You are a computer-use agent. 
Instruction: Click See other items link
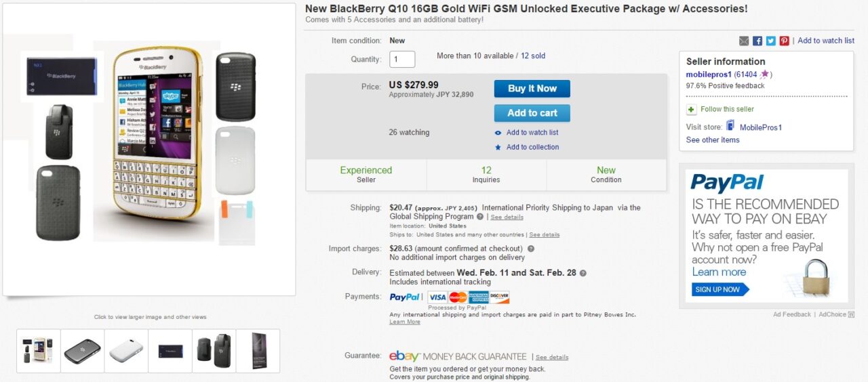pos(713,140)
